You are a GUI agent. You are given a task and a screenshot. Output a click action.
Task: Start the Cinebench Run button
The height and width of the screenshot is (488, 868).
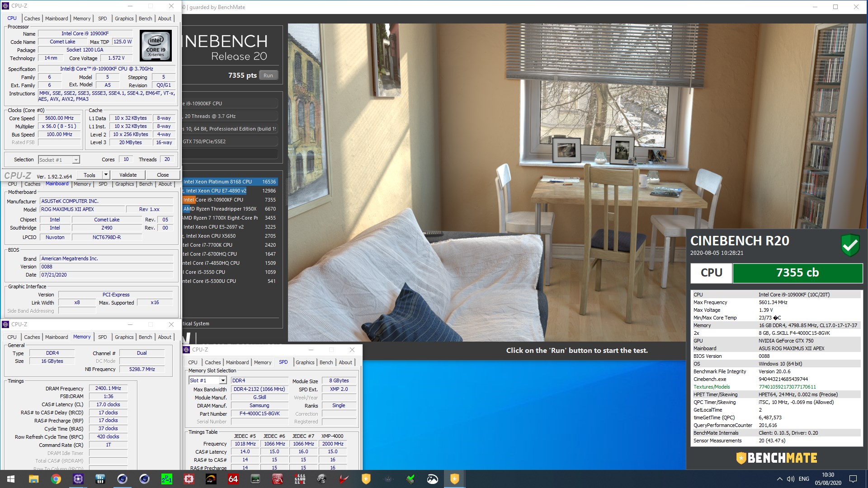click(x=268, y=75)
